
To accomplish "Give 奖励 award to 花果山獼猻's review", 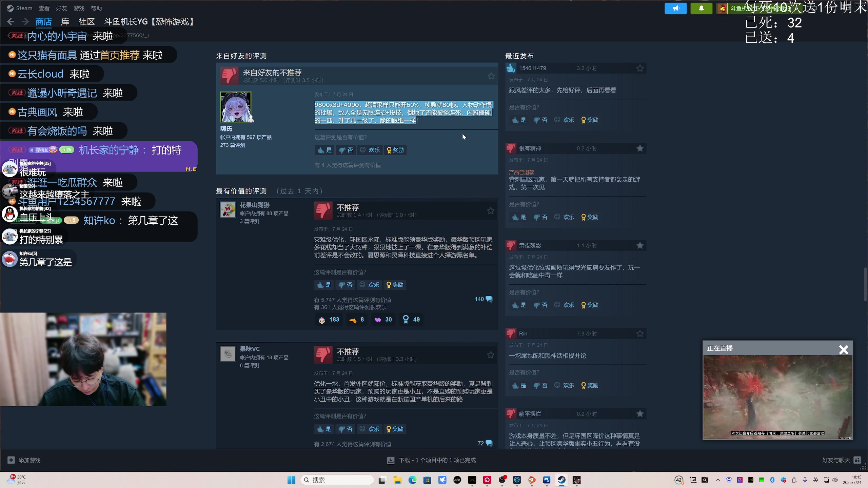I will click(395, 285).
